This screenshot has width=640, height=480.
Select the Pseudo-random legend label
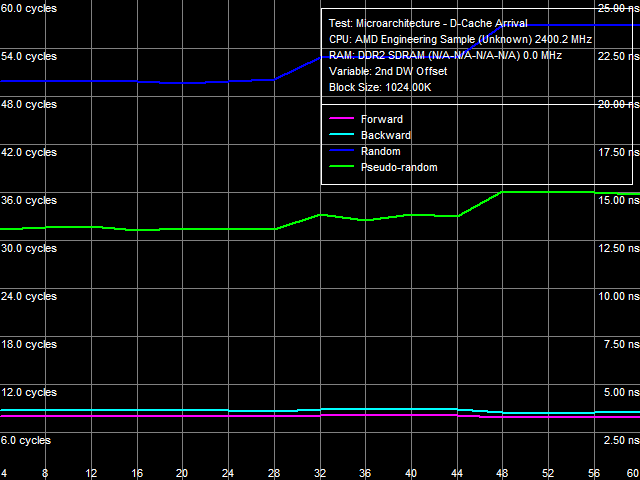(x=399, y=168)
